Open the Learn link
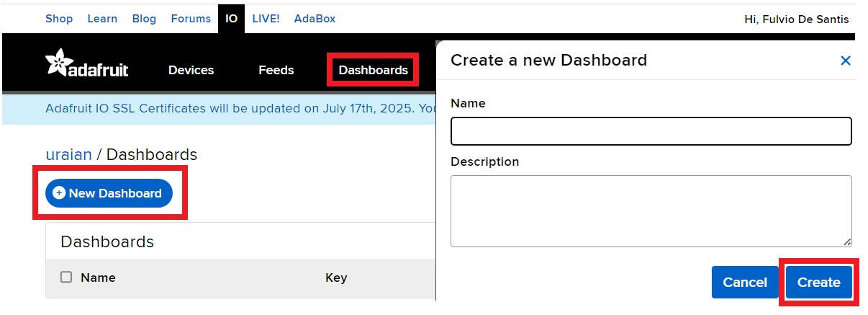The image size is (868, 315). point(102,19)
